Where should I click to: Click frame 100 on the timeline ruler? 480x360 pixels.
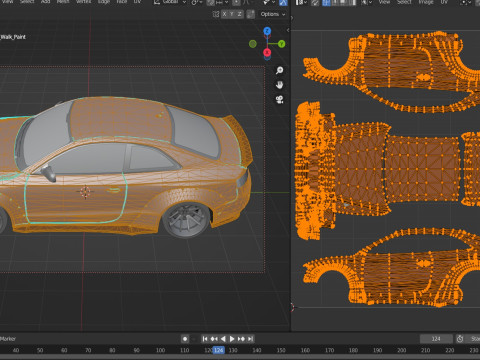(160, 350)
